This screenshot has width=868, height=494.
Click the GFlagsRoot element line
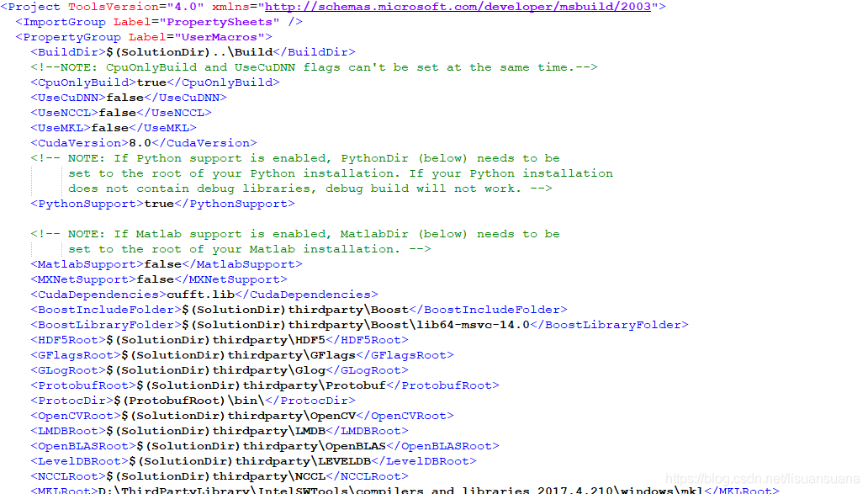242,355
